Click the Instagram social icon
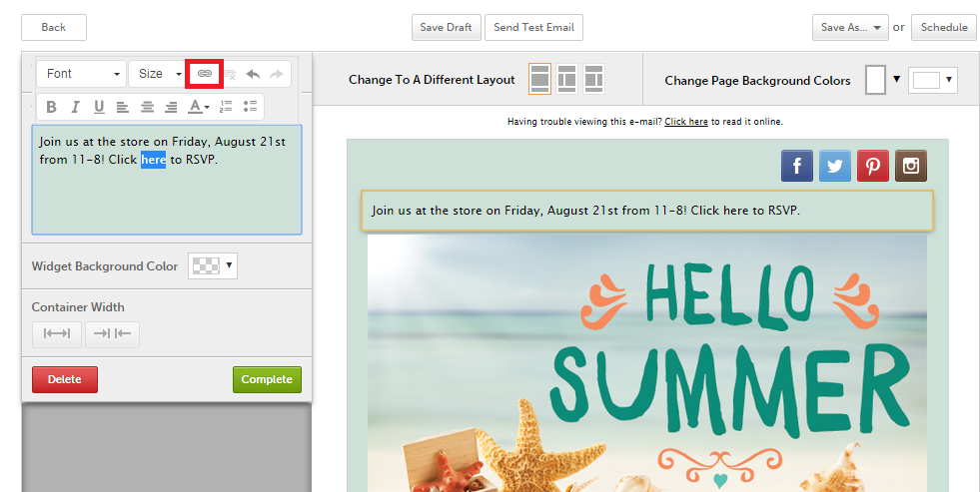This screenshot has height=492, width=980. pyautogui.click(x=910, y=166)
